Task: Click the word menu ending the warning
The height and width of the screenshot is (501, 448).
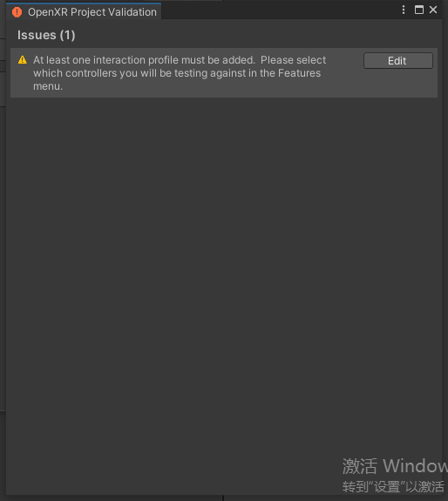Action: (x=48, y=86)
